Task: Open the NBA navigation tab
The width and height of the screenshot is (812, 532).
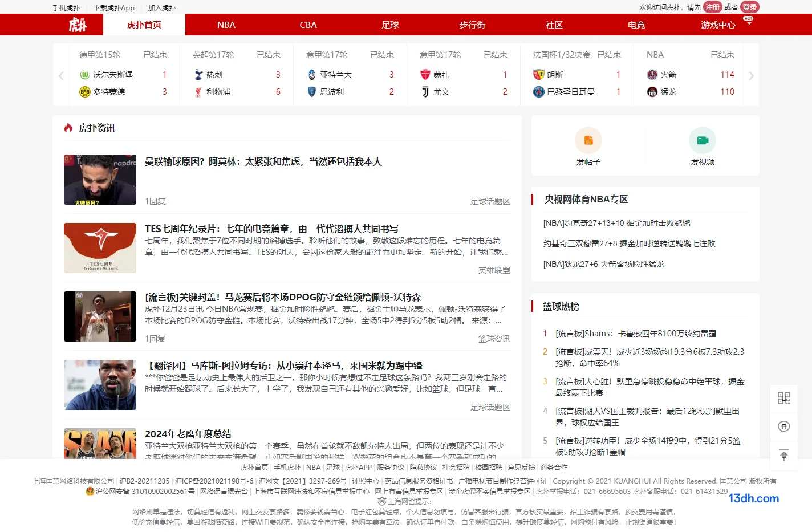Action: (x=226, y=25)
